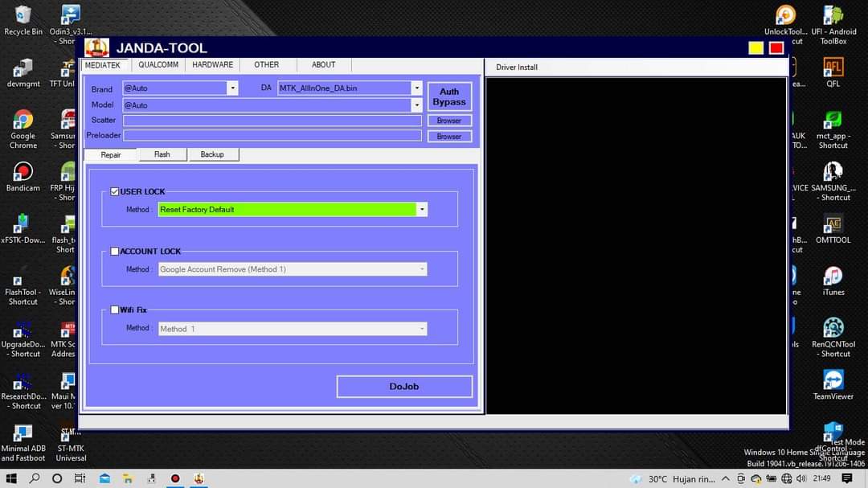Open the Bandicam desktop icon

[x=23, y=177]
